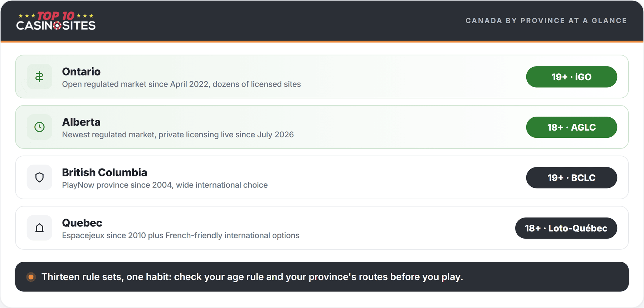Click the clock icon in the Alberta row
The width and height of the screenshot is (644, 308).
39,127
